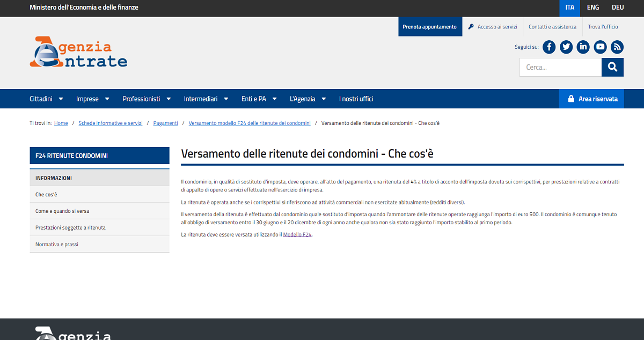Image resolution: width=644 pixels, height=340 pixels.
Task: Expand the Imprese dropdown arrow
Action: pyautogui.click(x=107, y=99)
